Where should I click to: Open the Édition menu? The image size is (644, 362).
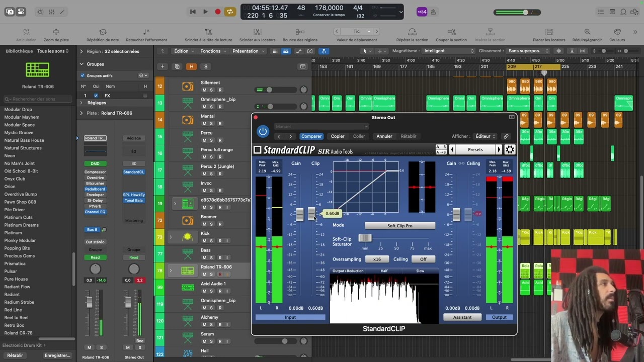(184, 51)
